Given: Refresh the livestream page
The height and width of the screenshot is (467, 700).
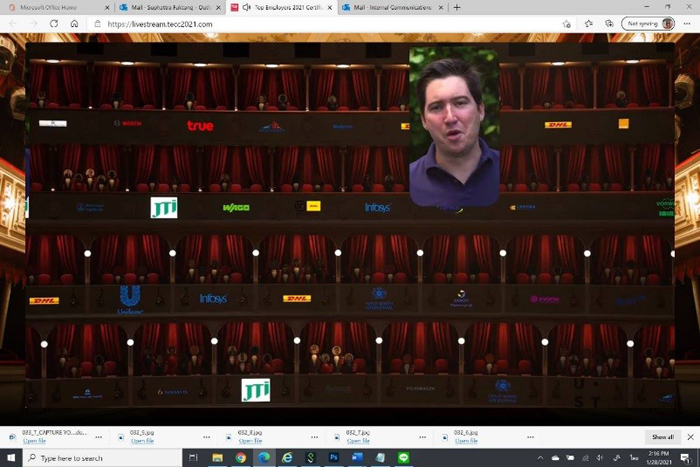Looking at the screenshot, I should [54, 24].
